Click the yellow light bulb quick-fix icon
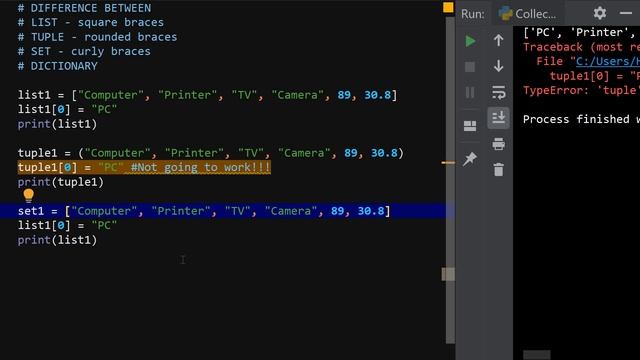 coord(29,196)
